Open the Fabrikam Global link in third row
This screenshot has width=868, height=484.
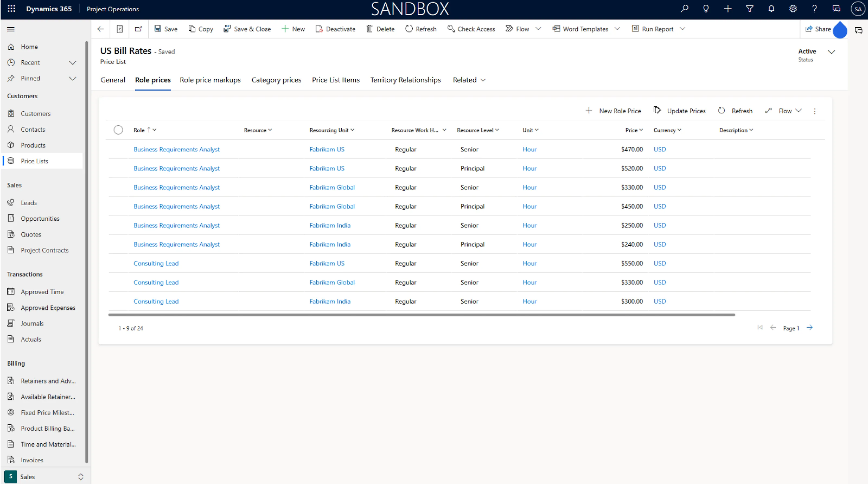tap(332, 187)
